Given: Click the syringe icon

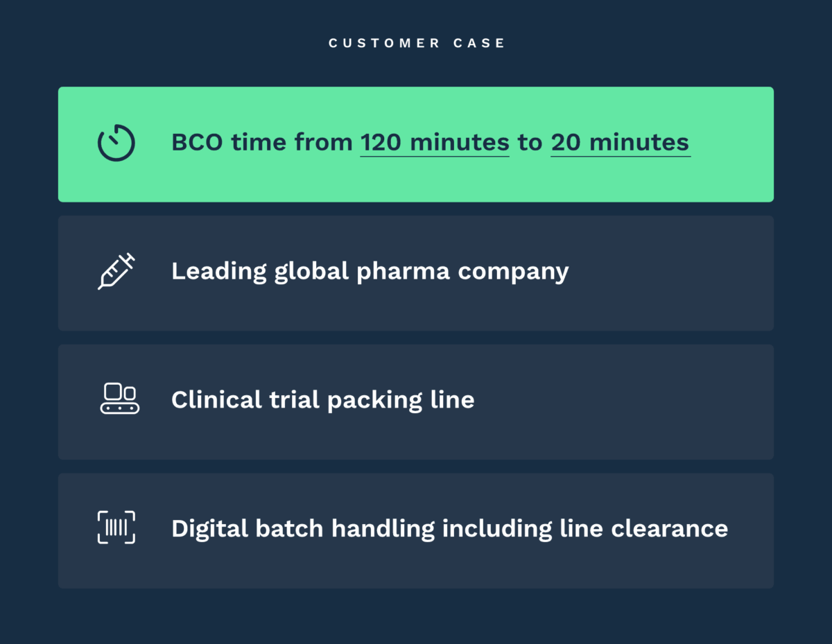Looking at the screenshot, I should pyautogui.click(x=116, y=271).
